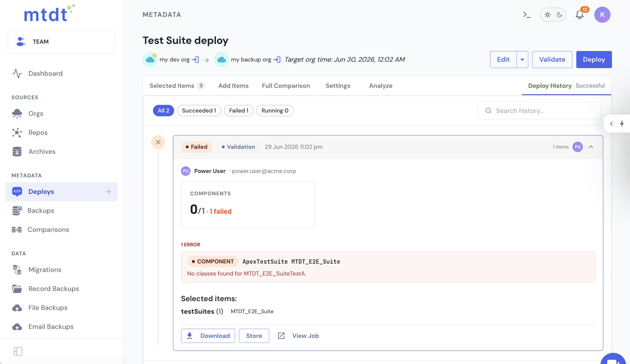
Task: Filter history by Succeeded 1
Action: click(199, 111)
